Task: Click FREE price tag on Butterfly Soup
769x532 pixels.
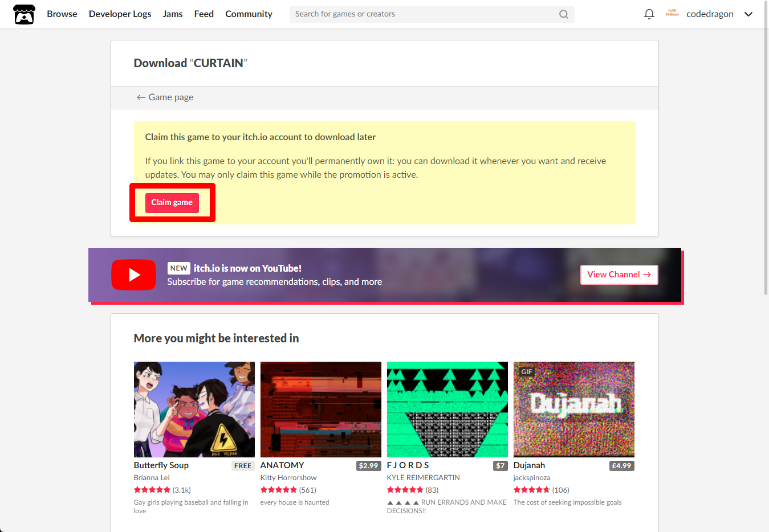Action: click(243, 466)
